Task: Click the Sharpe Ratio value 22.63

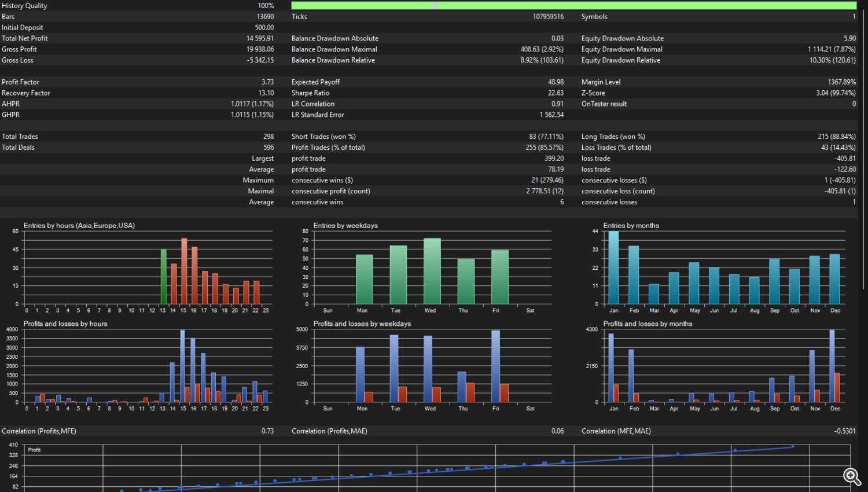Action: pyautogui.click(x=556, y=93)
